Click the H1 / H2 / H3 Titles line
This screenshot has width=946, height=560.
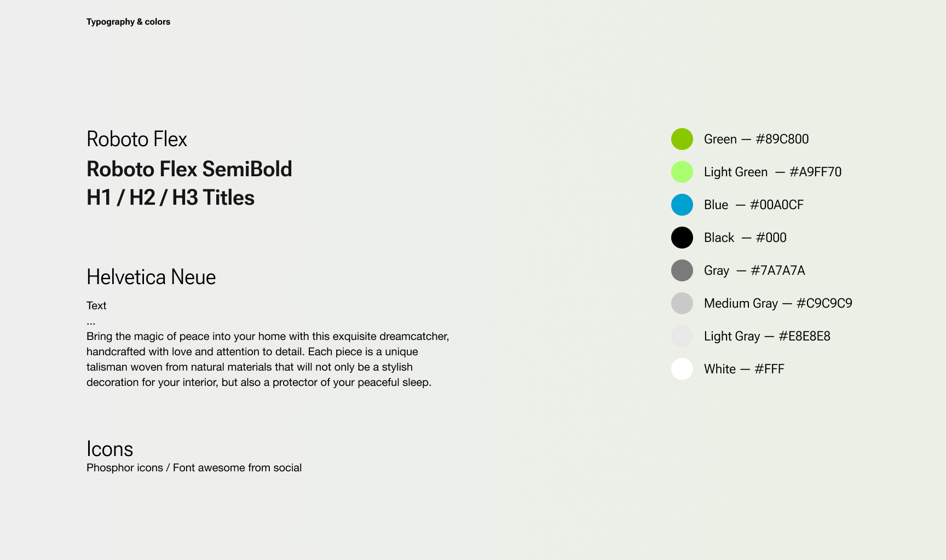click(170, 198)
